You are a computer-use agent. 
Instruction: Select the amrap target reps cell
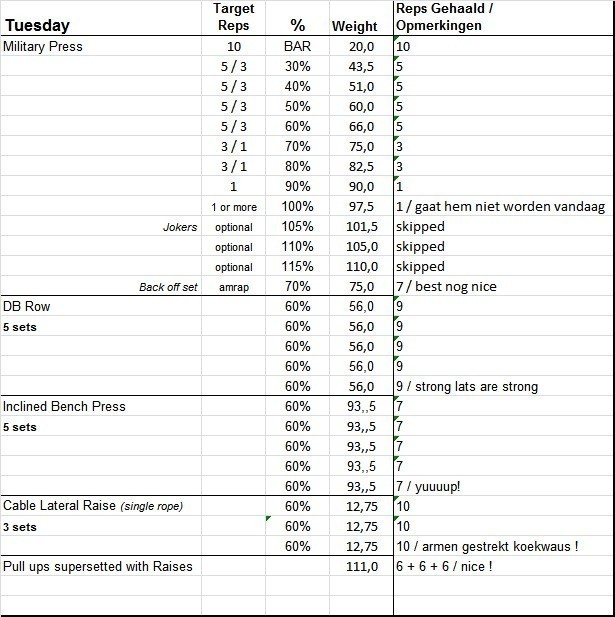point(233,287)
